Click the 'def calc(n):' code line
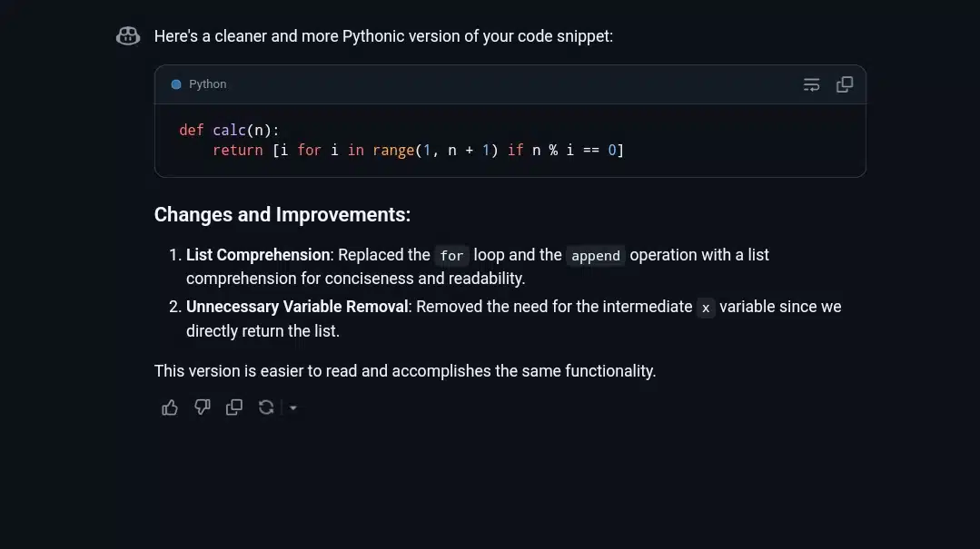Viewport: 980px width, 549px height. coord(229,130)
